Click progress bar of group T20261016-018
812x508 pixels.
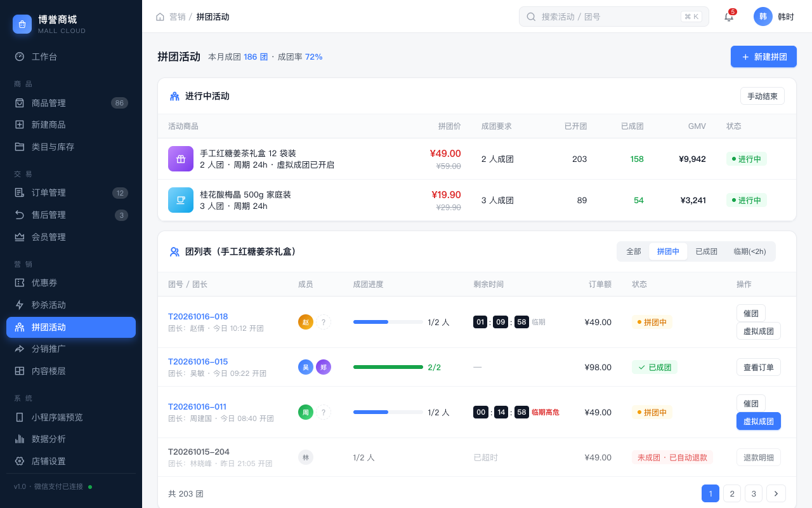(x=388, y=322)
